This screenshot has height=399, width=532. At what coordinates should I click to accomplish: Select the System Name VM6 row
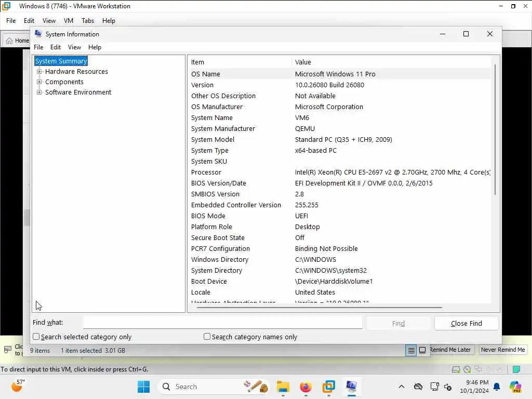339,118
